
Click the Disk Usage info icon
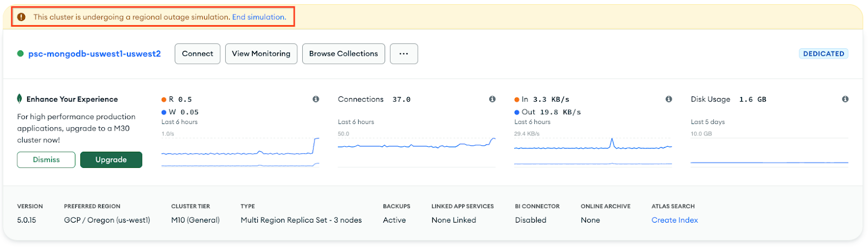845,99
